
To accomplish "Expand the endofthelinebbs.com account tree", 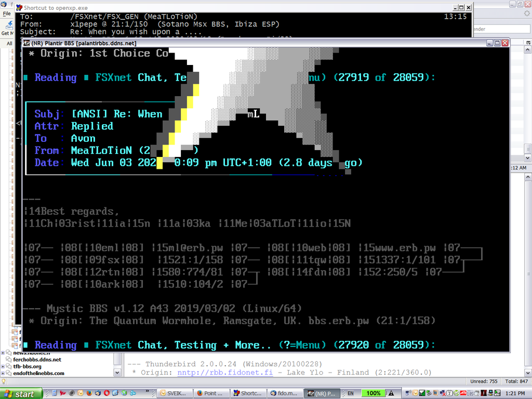I will tap(3, 373).
